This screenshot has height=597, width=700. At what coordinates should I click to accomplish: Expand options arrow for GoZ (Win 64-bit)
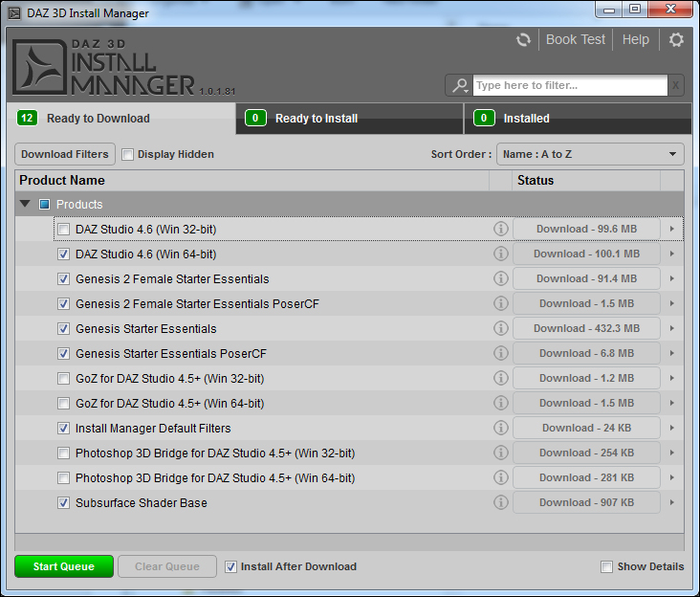tap(672, 403)
